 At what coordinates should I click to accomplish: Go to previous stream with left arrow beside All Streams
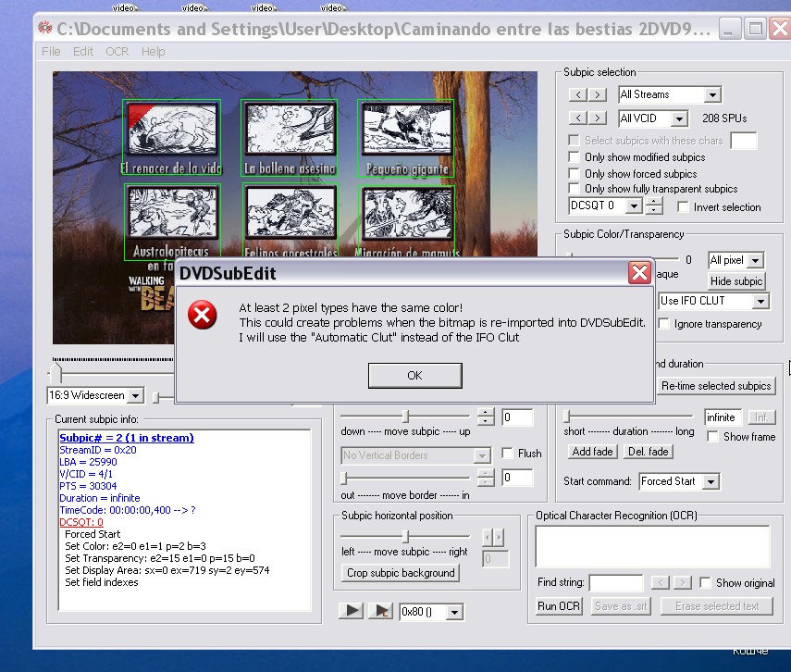[578, 94]
